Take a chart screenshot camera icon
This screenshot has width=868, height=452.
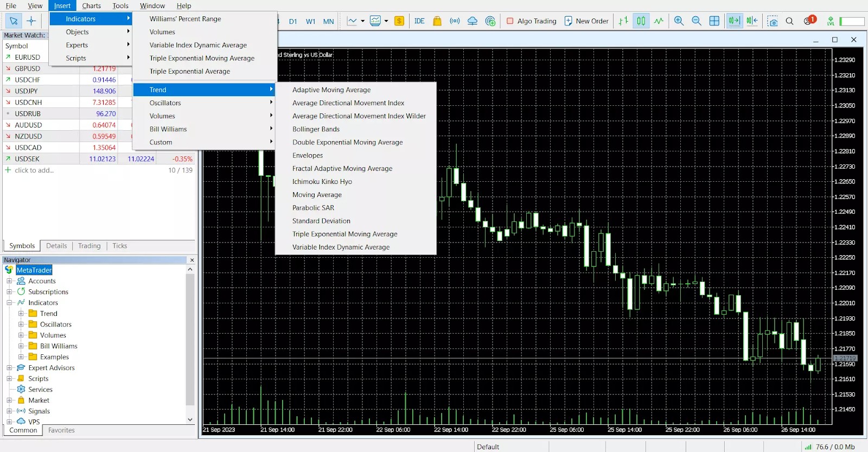coord(773,21)
